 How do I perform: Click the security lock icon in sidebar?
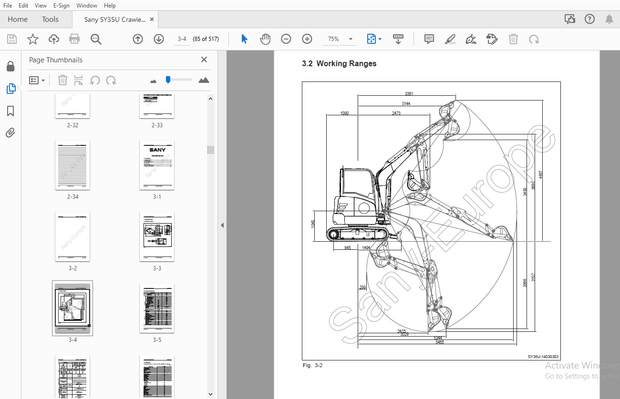coord(11,66)
